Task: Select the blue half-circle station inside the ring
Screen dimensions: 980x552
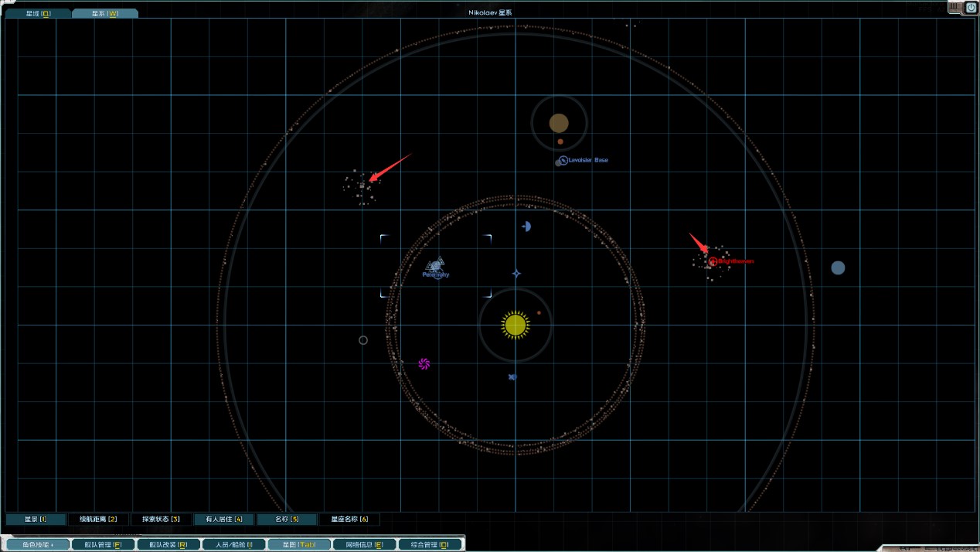Action: click(526, 227)
